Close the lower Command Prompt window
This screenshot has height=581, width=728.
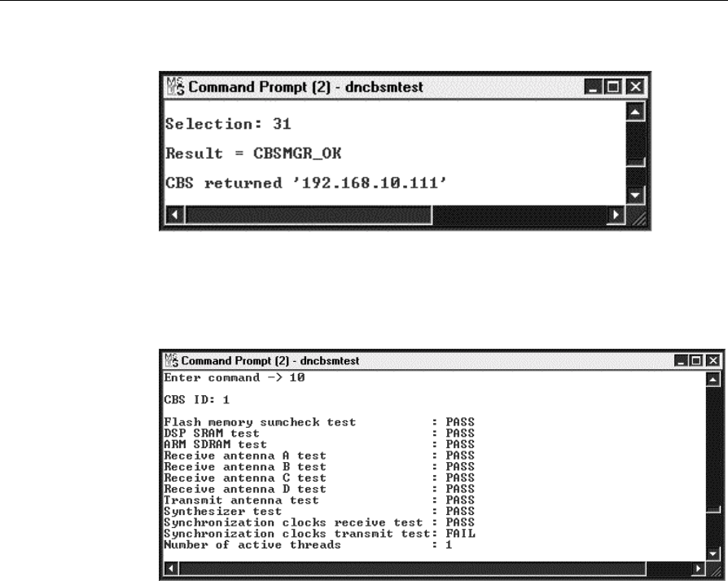(x=713, y=360)
